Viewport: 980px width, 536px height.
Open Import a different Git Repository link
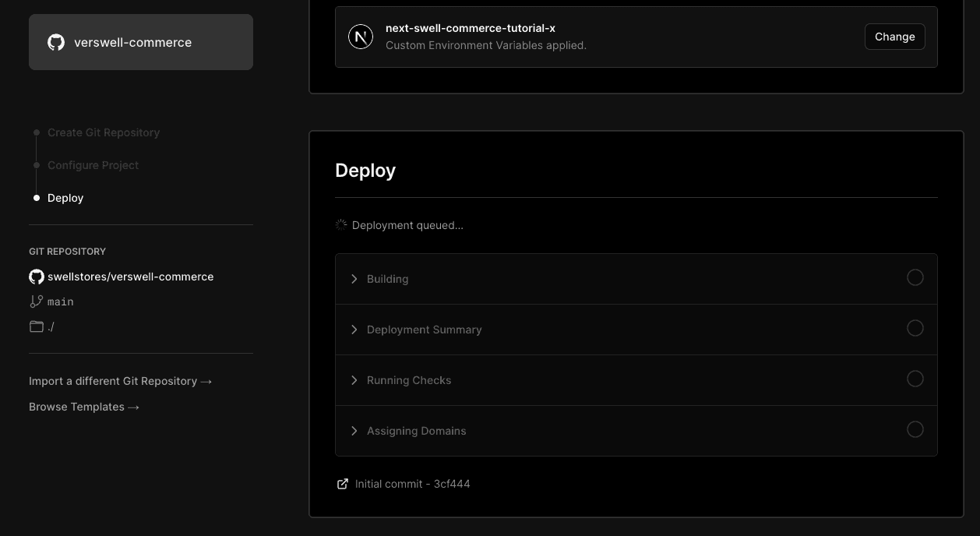tap(120, 381)
